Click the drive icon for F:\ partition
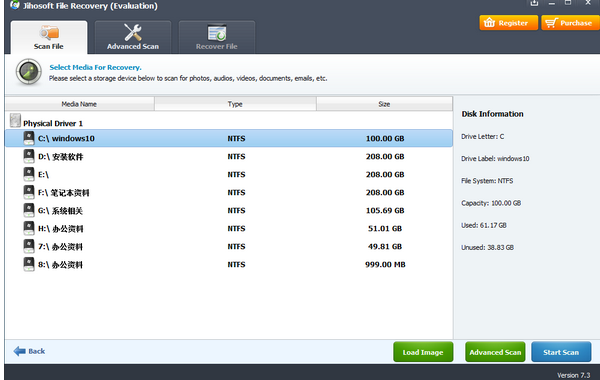The height and width of the screenshot is (380, 600). point(29,192)
